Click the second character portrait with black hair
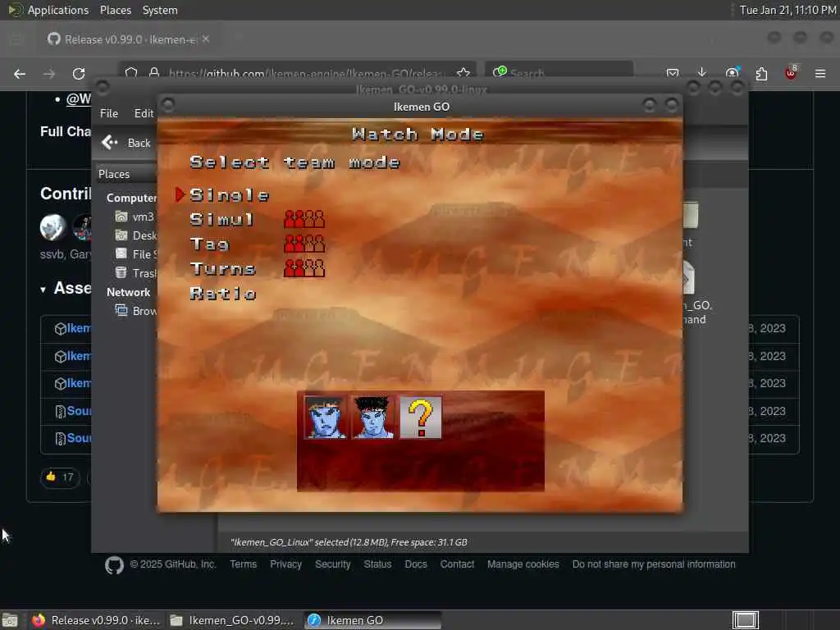 click(372, 418)
